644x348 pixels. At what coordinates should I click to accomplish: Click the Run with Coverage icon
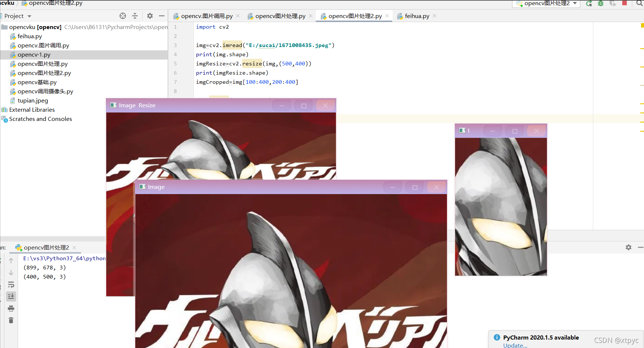coord(612,3)
